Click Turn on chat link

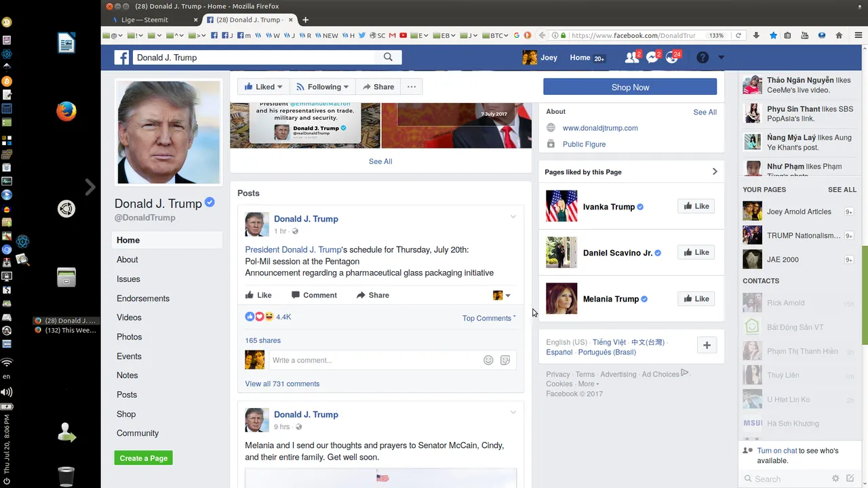coord(777,451)
